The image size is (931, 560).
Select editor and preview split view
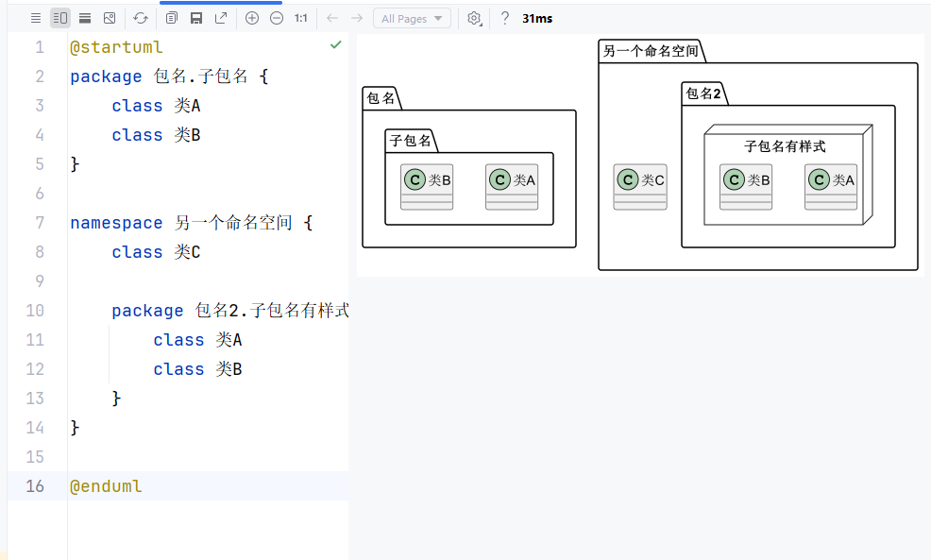[x=60, y=18]
